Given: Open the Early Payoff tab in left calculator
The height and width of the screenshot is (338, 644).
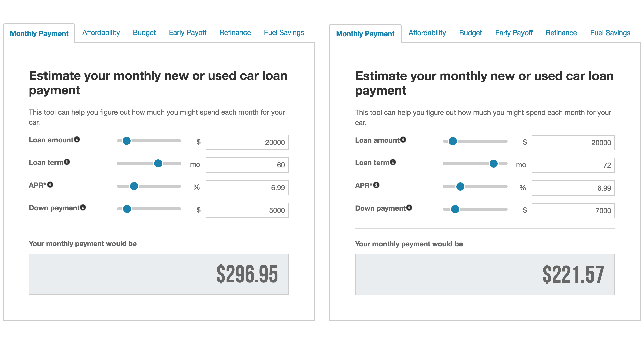Looking at the screenshot, I should 188,33.
